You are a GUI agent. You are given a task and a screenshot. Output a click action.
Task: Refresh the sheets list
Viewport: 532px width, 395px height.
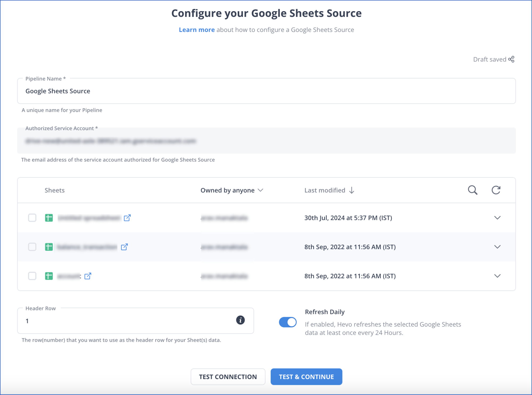click(496, 190)
